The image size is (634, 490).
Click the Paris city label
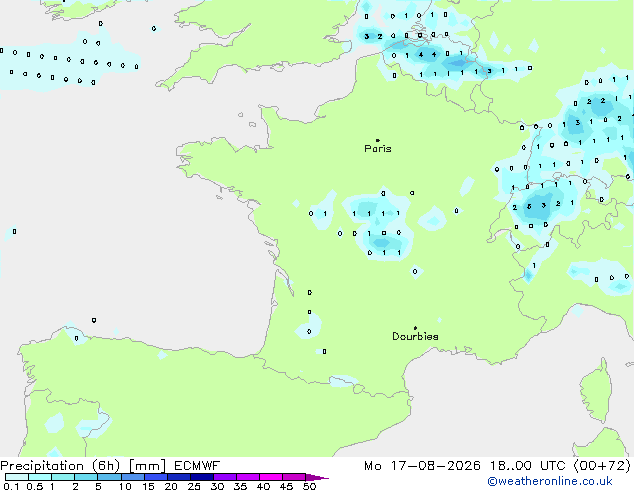pos(378,149)
